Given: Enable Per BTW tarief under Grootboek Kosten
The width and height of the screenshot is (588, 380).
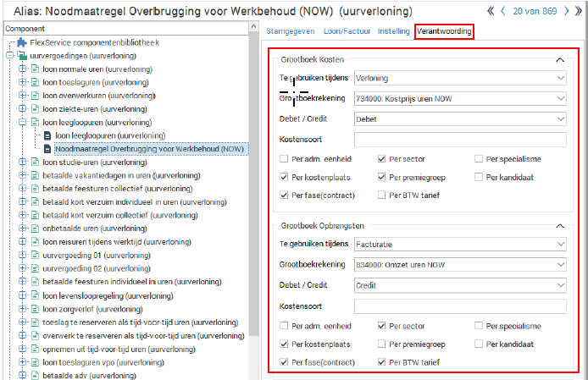Looking at the screenshot, I should [x=382, y=196].
